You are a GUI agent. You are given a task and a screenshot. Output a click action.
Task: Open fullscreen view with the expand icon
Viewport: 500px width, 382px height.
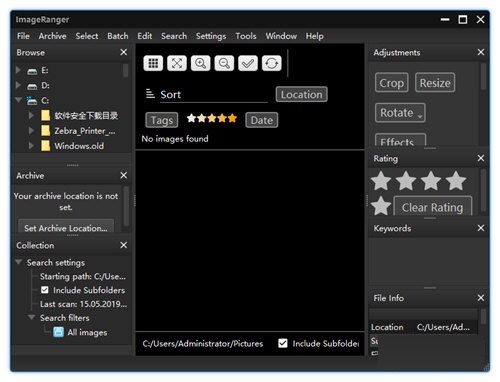click(177, 63)
